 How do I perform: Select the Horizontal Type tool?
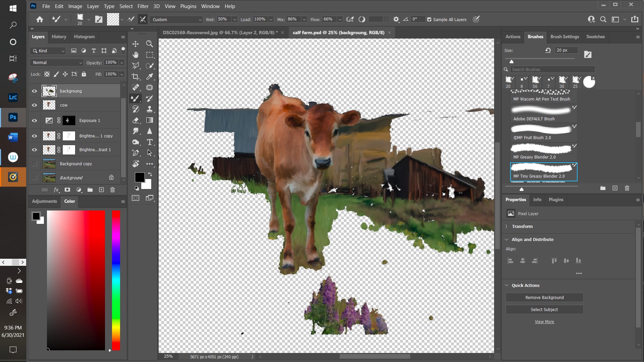[150, 142]
